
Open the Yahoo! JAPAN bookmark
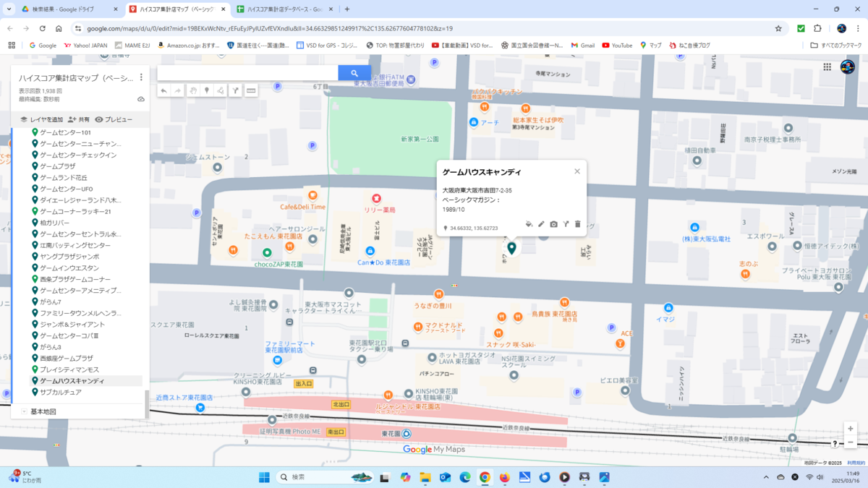tap(85, 45)
